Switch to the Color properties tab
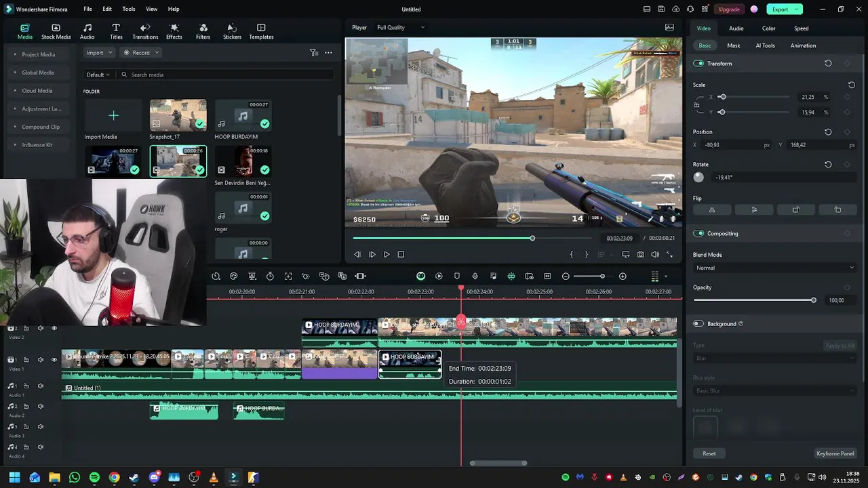The width and height of the screenshot is (868, 488). [x=768, y=28]
